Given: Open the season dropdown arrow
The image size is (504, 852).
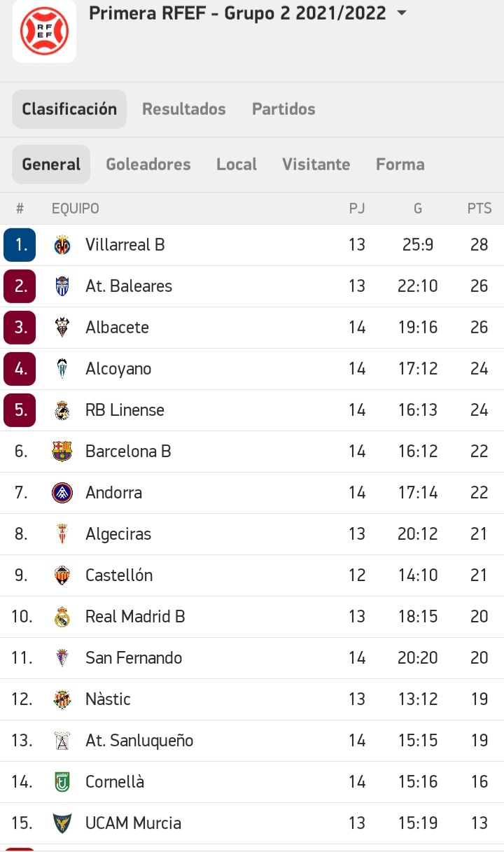Looking at the screenshot, I should [402, 13].
